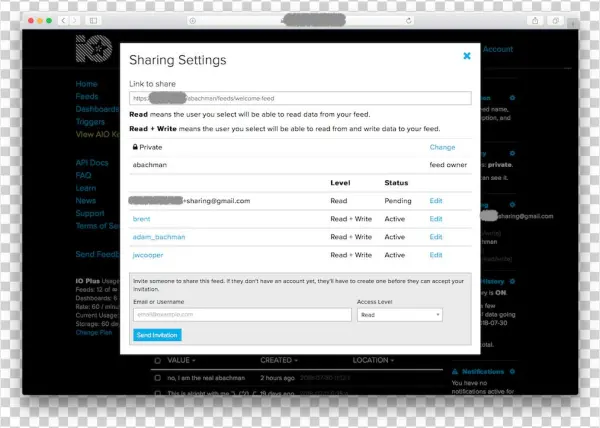Screen dimensions: 600x428
Task: Open the gear icon beside the Sharing section
Action: coord(512,205)
